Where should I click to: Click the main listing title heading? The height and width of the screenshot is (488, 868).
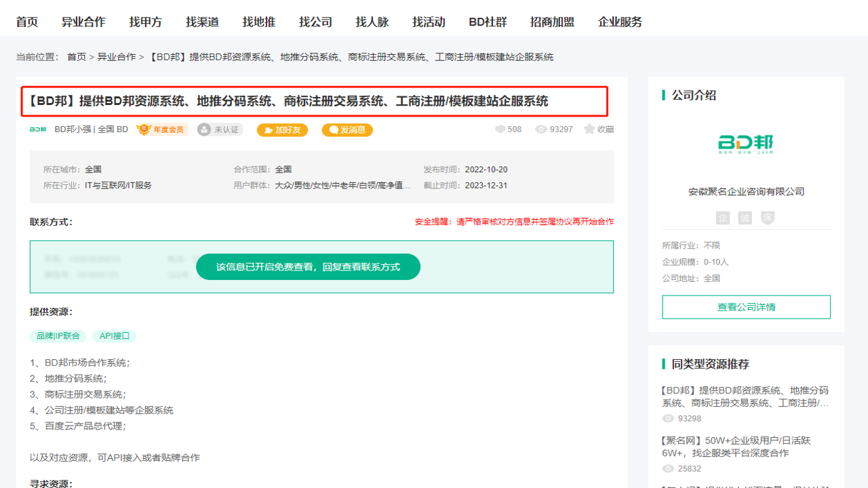click(x=288, y=101)
